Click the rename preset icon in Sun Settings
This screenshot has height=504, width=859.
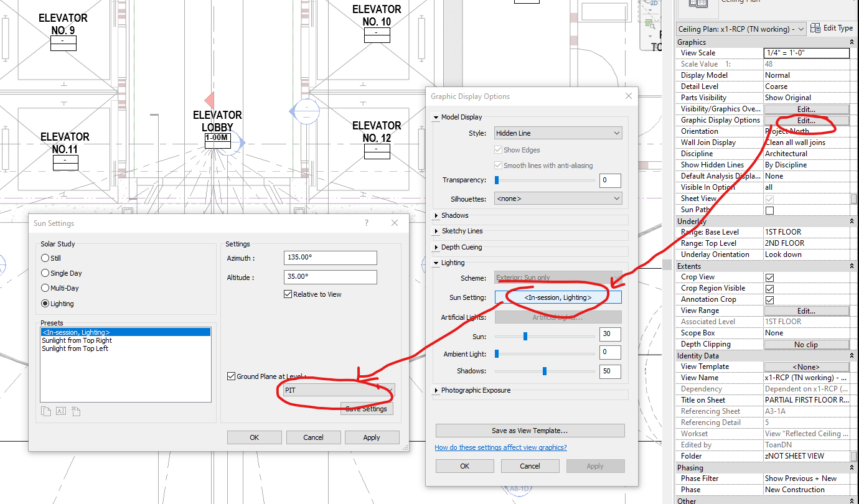[x=62, y=411]
